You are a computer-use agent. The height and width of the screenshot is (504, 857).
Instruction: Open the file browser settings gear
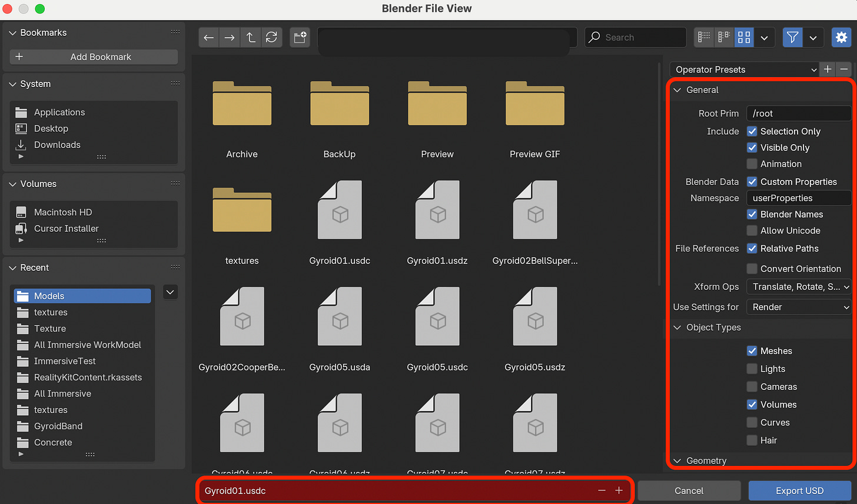click(842, 37)
